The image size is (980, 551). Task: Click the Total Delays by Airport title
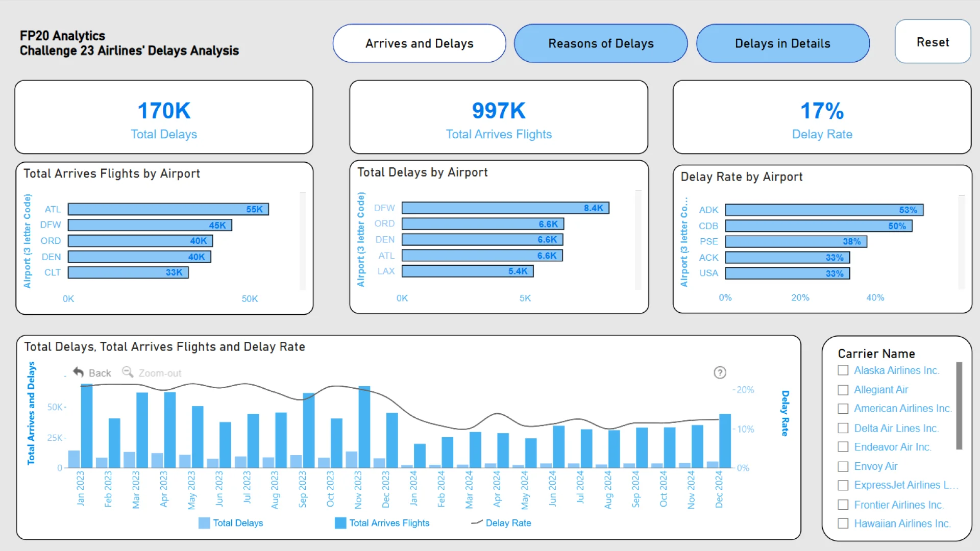(x=422, y=172)
